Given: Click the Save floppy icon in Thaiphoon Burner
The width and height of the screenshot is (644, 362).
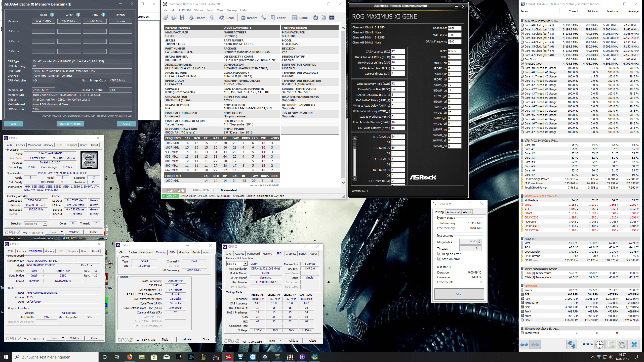Looking at the screenshot, I should [182, 18].
